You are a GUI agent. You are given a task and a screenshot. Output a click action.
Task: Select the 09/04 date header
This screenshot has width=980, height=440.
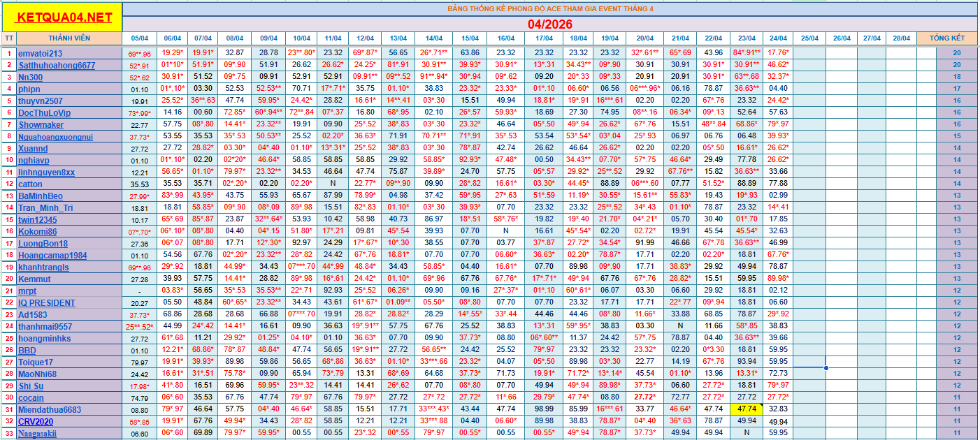[268, 38]
